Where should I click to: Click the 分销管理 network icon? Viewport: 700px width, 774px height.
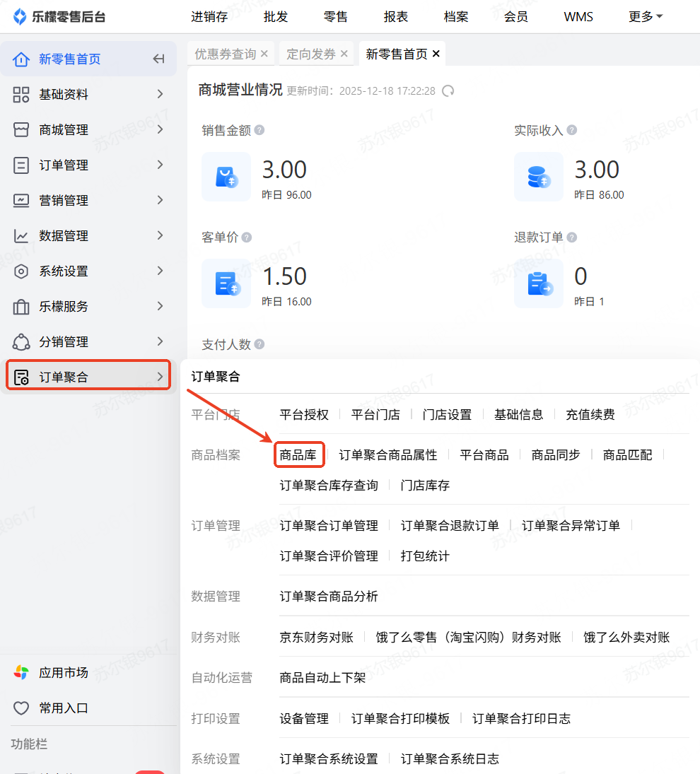click(21, 342)
